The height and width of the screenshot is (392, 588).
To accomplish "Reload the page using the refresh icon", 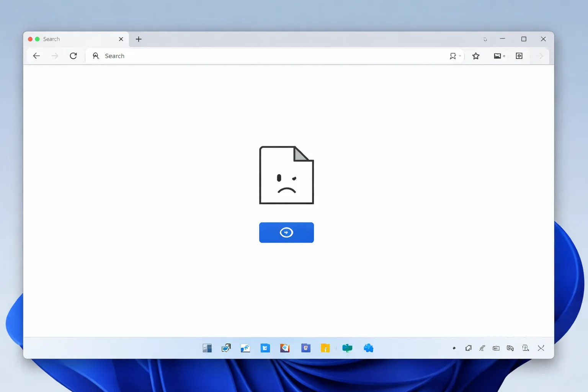I will coord(73,56).
